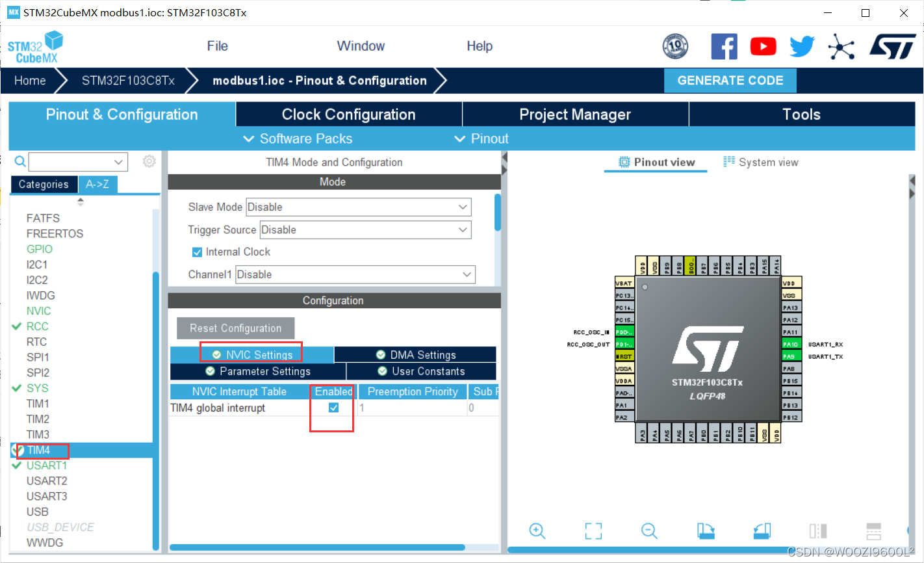The width and height of the screenshot is (924, 563).
Task: Click the GENERATE CODE button
Action: tap(730, 81)
